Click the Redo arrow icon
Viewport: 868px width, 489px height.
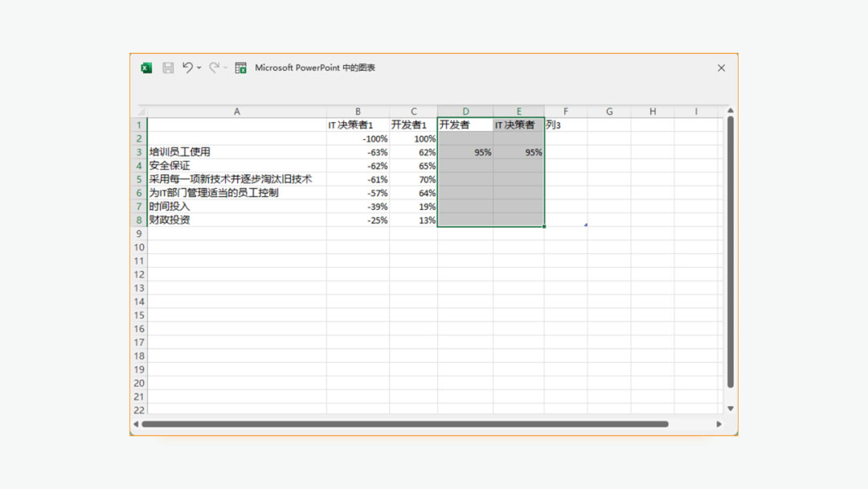click(x=214, y=68)
